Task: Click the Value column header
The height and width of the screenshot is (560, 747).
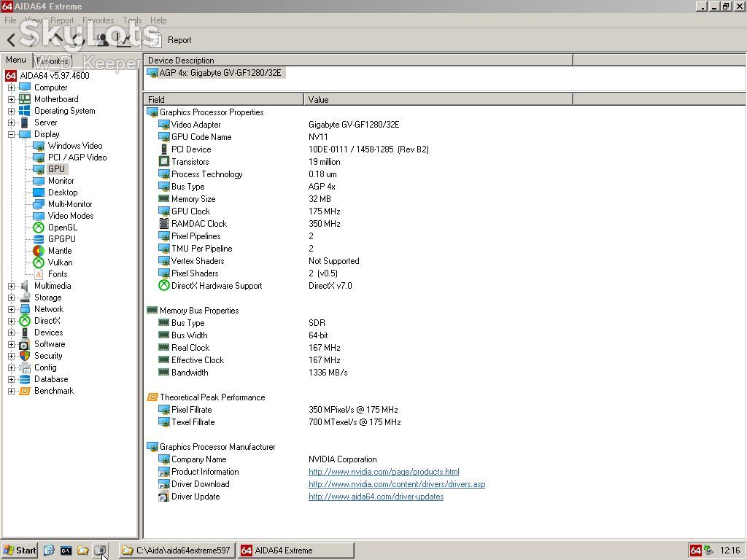Action: coord(438,99)
